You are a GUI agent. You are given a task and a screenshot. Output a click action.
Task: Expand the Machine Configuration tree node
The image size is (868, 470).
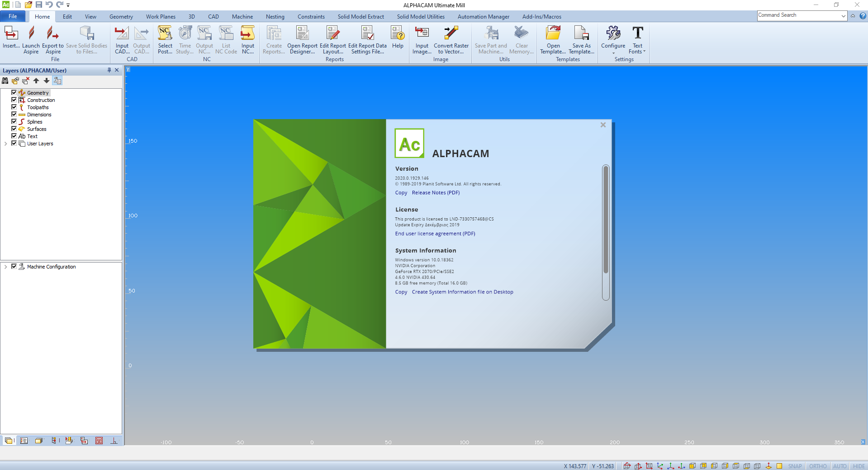5,267
